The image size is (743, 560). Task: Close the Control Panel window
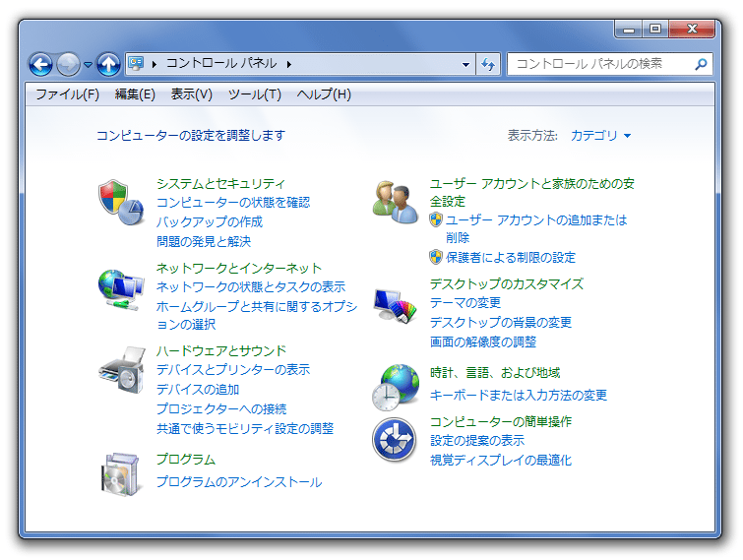[692, 29]
